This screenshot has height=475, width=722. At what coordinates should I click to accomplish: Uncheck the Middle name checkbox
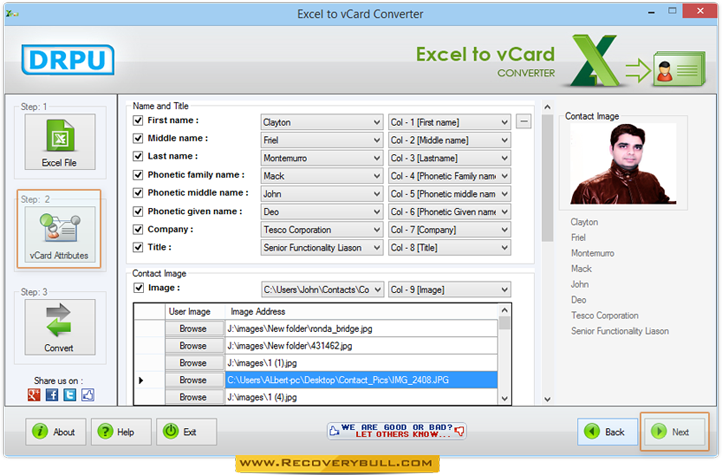(138, 138)
